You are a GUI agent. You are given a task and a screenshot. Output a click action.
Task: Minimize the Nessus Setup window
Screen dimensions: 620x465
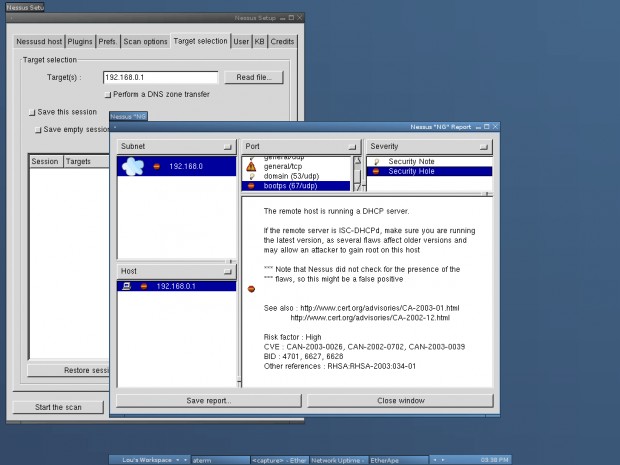coord(282,18)
